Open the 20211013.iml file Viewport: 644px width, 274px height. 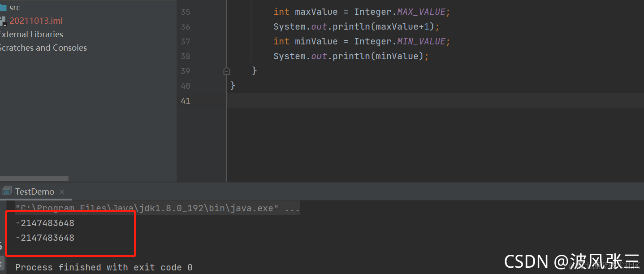(x=36, y=21)
